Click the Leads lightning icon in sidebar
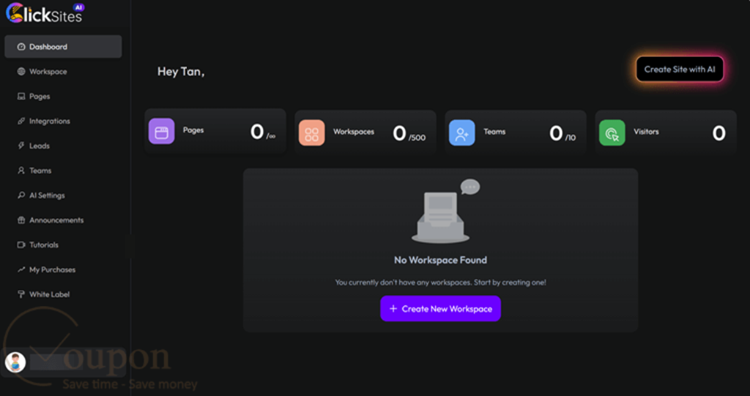 pos(21,146)
